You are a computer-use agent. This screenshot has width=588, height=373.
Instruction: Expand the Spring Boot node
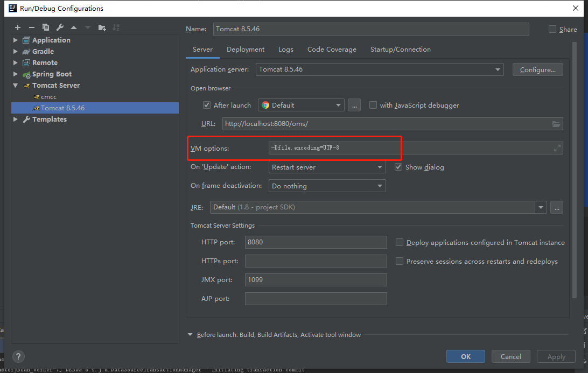tap(16, 74)
